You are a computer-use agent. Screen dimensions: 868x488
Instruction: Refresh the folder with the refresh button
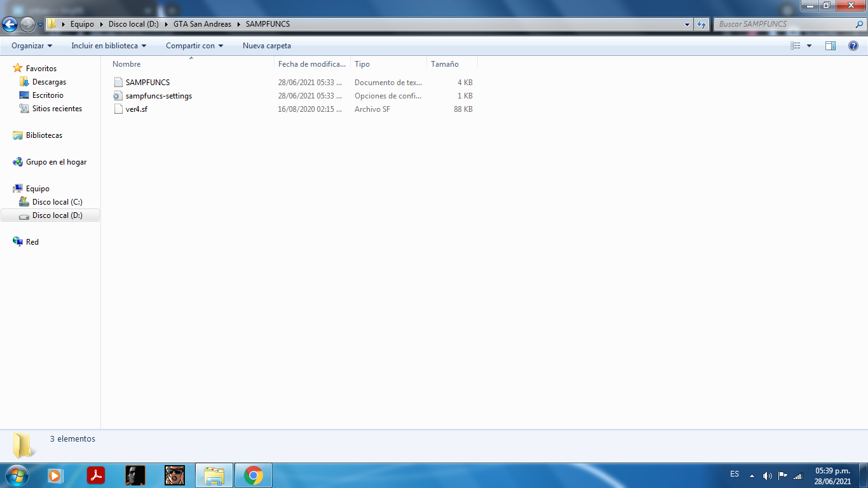pos(702,24)
